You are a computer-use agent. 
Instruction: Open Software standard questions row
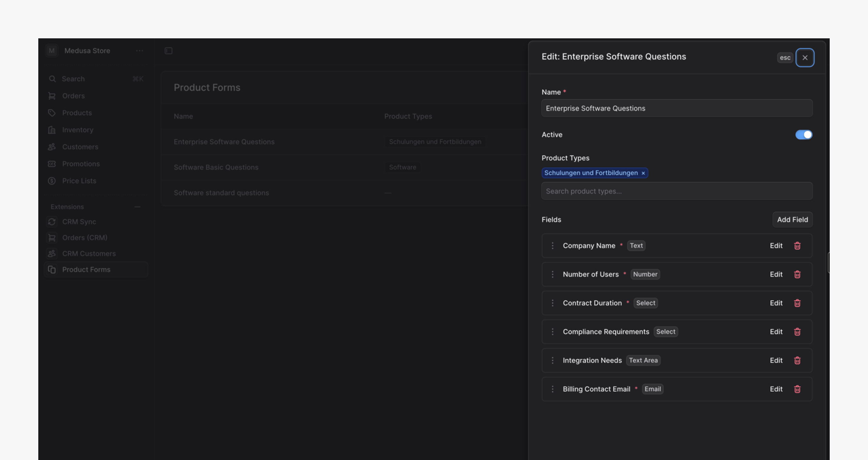[x=344, y=193]
